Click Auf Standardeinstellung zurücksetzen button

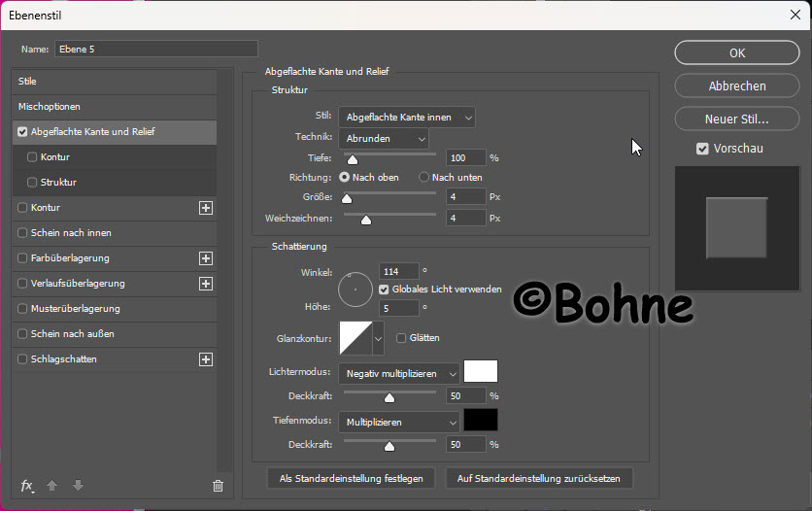pos(539,478)
